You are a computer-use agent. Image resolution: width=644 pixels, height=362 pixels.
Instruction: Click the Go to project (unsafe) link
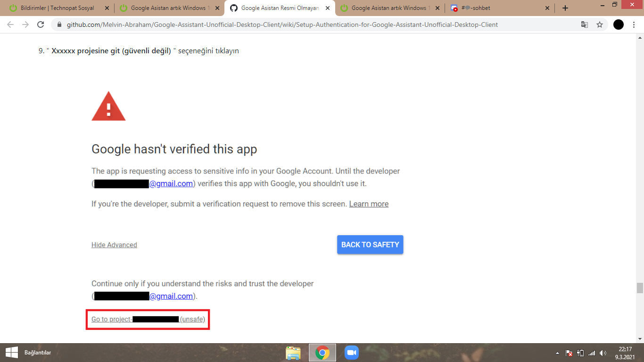tap(148, 319)
